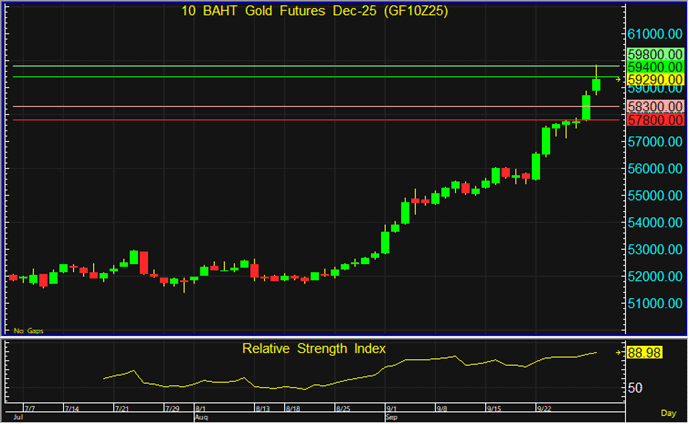The width and height of the screenshot is (689, 424).
Task: Click the pink 58300.00 price label
Action: (x=655, y=106)
